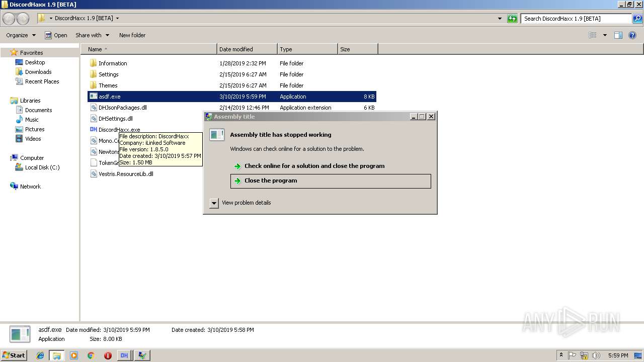Refresh the folder with the green arrows button
The width and height of the screenshot is (644, 362).
tap(512, 19)
